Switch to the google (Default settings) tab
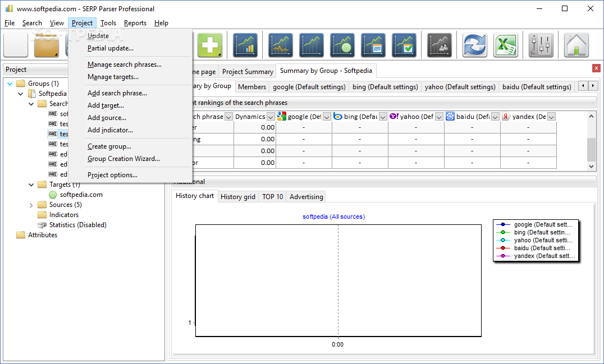604x364 pixels. pyautogui.click(x=309, y=87)
